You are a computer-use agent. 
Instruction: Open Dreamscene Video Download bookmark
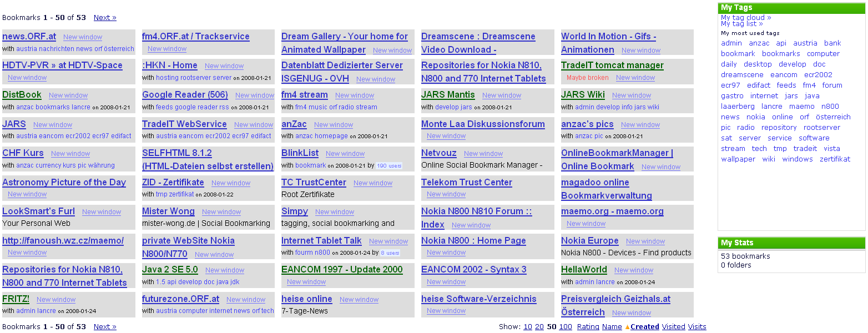478,43
